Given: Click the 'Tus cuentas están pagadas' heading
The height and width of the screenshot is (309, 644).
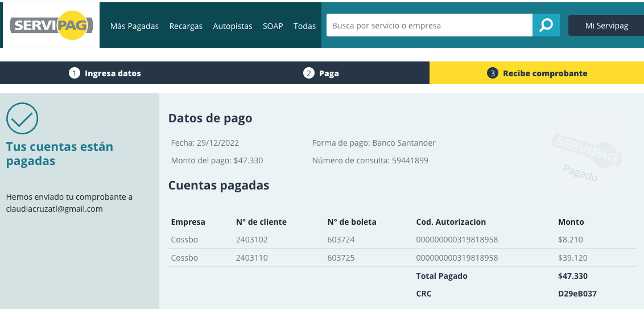Looking at the screenshot, I should click(60, 154).
